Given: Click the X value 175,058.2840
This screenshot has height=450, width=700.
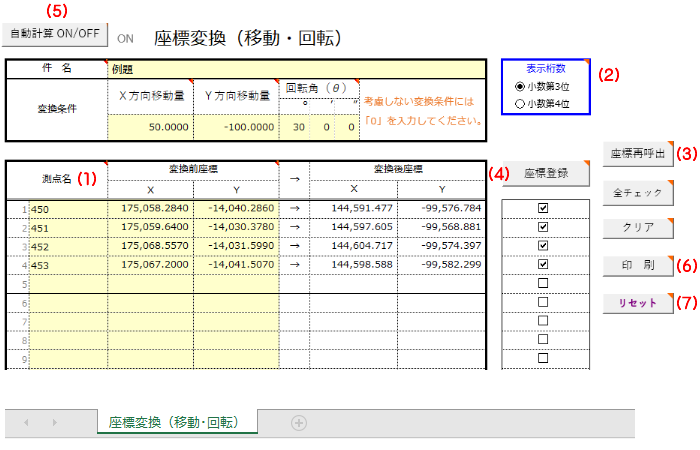Looking at the screenshot, I should pos(150,208).
